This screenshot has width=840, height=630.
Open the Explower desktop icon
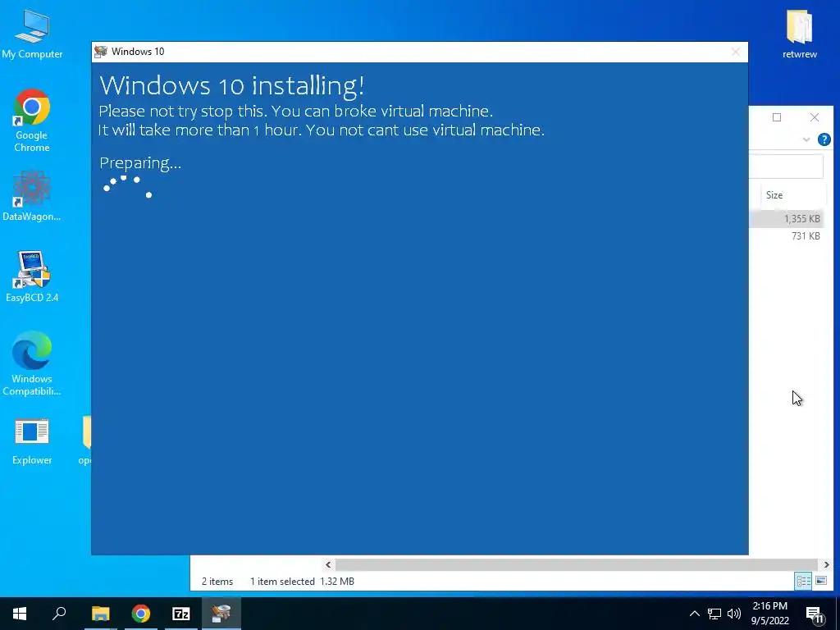(x=32, y=441)
